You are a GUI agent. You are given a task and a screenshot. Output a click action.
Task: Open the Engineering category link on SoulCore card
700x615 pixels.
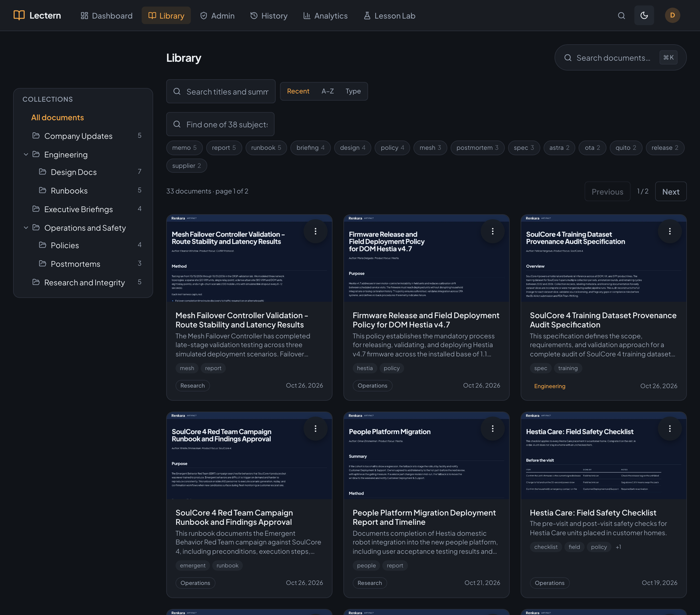[x=550, y=386]
